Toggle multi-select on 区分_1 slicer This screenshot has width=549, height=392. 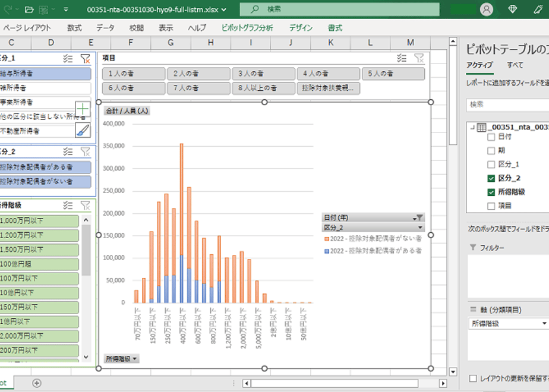click(68, 58)
